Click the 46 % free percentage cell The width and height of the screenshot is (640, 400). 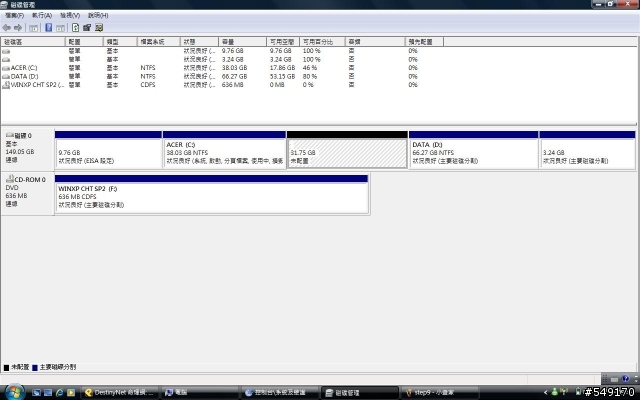(x=310, y=68)
